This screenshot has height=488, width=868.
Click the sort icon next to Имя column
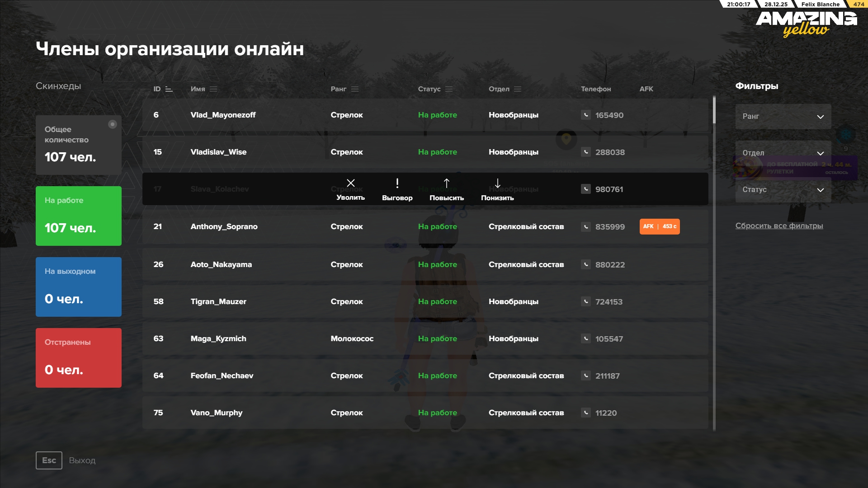coord(213,89)
